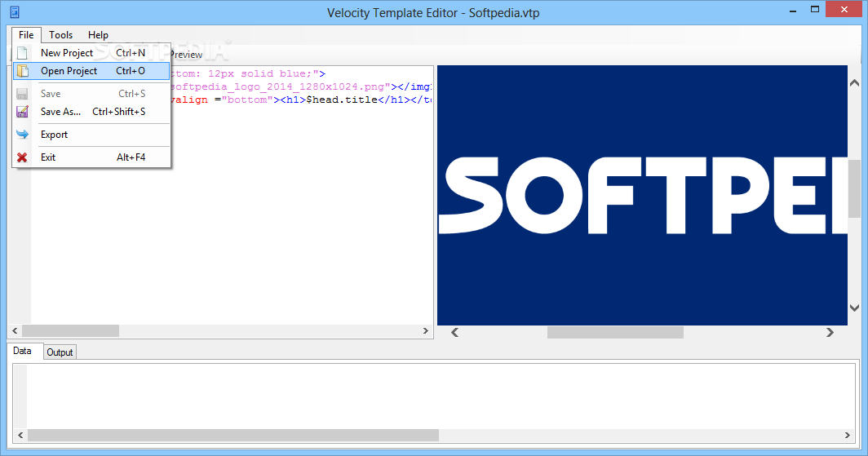Click right arrow of code editor scrollbar
The image size is (868, 456).
(426, 331)
